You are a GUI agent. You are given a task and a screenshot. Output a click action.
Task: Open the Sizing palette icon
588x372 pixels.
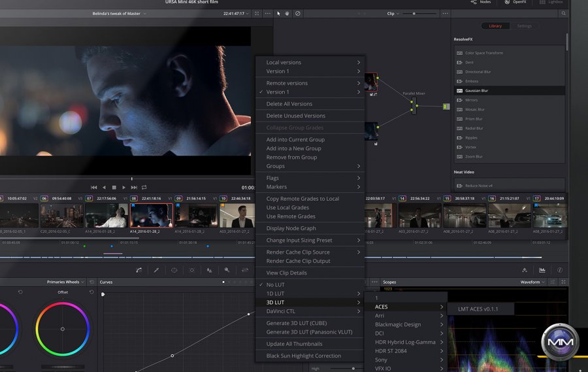pos(244,270)
